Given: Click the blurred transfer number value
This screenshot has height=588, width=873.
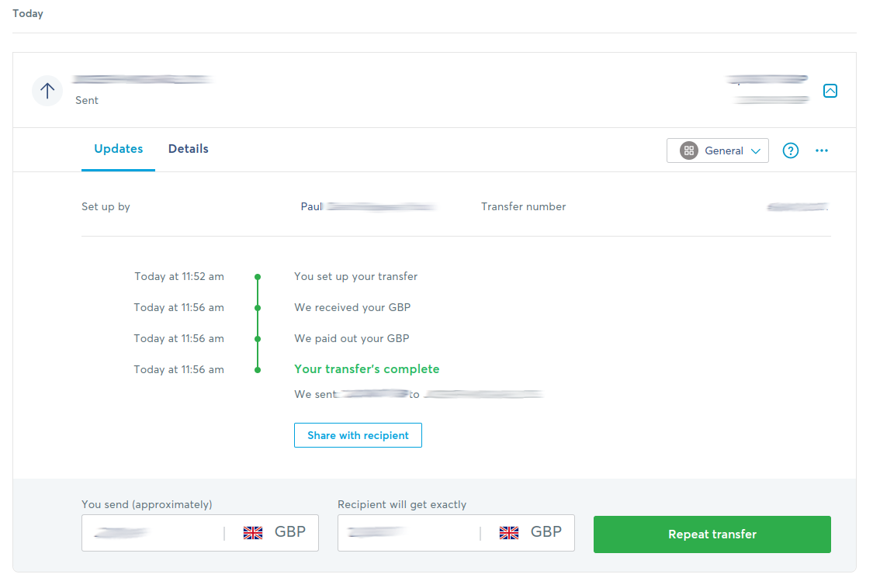Looking at the screenshot, I should pos(797,206).
